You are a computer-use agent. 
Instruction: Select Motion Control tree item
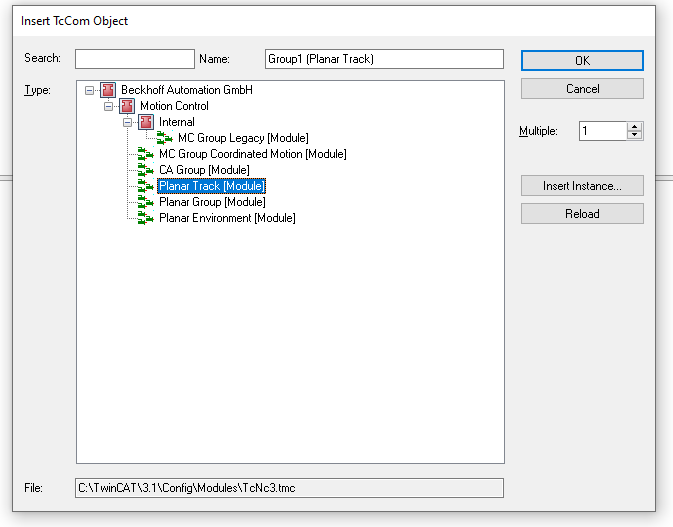pyautogui.click(x=174, y=106)
